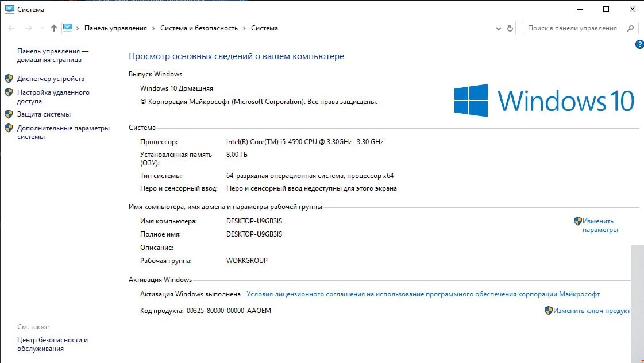
Task: Click Изменить ключ продукта link
Action: [x=591, y=311]
